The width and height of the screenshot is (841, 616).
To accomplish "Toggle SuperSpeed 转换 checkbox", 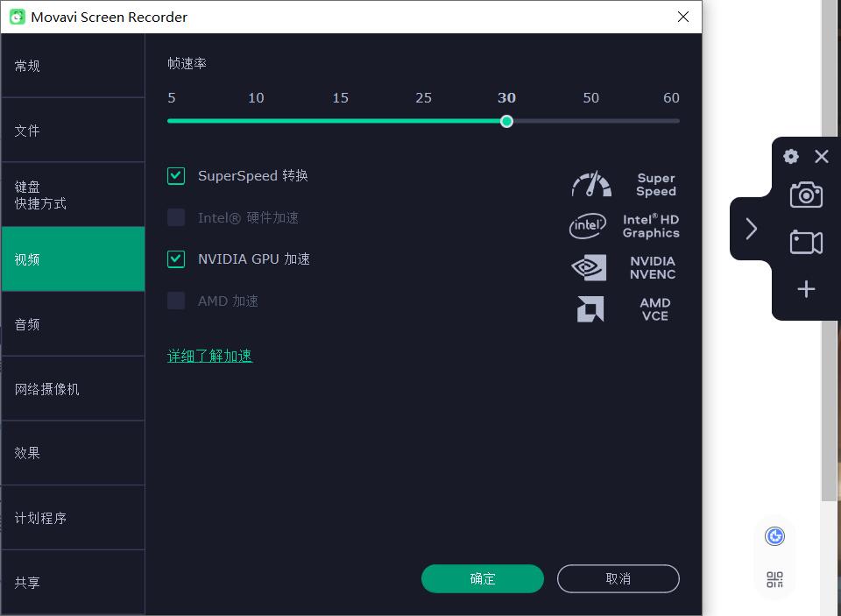I will coord(176,175).
